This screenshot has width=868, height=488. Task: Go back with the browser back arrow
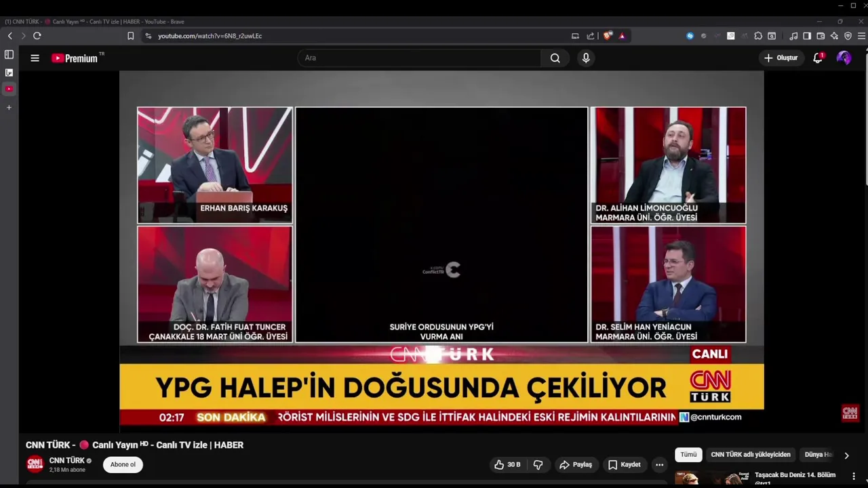[x=9, y=36]
